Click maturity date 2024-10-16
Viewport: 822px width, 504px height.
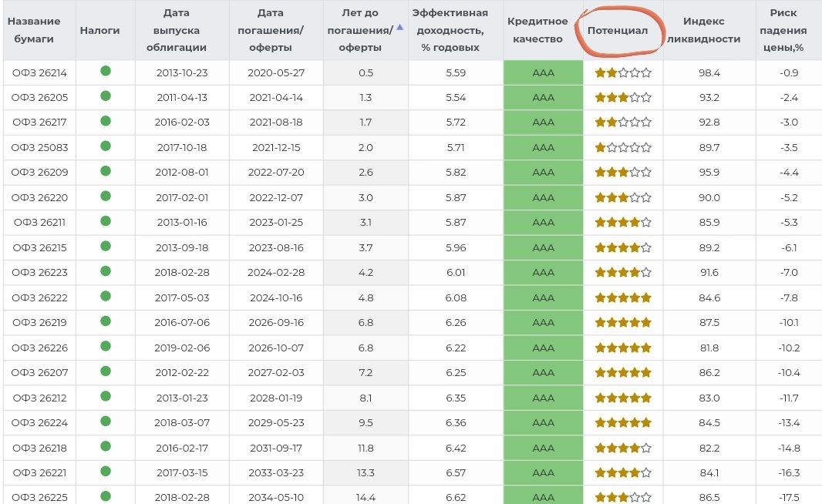pos(276,297)
